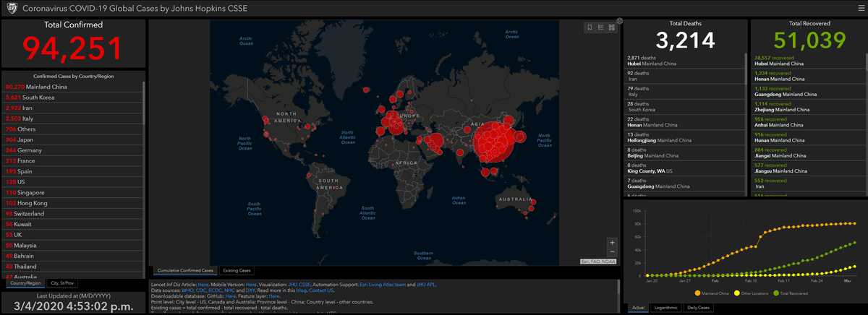This screenshot has height=315, width=868.
Task: Select France in confirmed cases list
Action: [72, 161]
